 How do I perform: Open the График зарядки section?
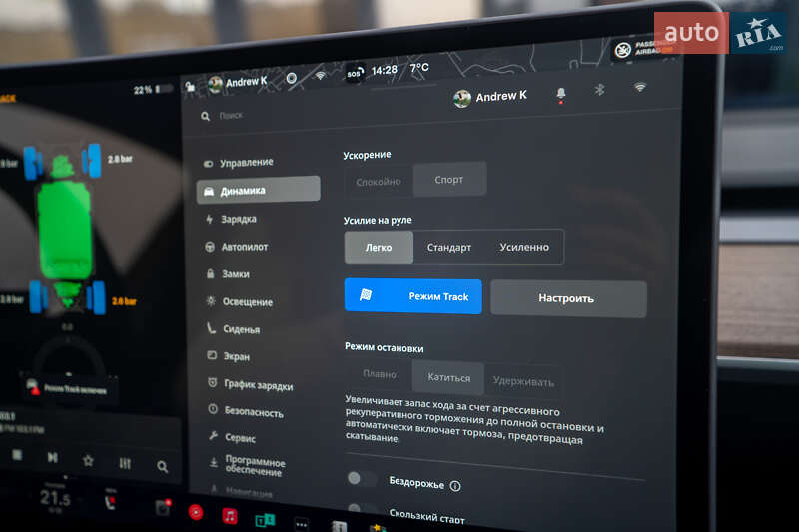click(251, 385)
